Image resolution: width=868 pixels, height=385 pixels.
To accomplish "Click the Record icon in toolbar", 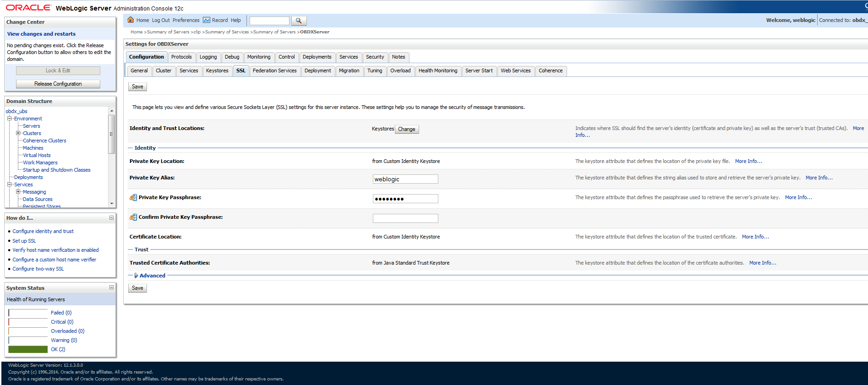I will [x=207, y=20].
